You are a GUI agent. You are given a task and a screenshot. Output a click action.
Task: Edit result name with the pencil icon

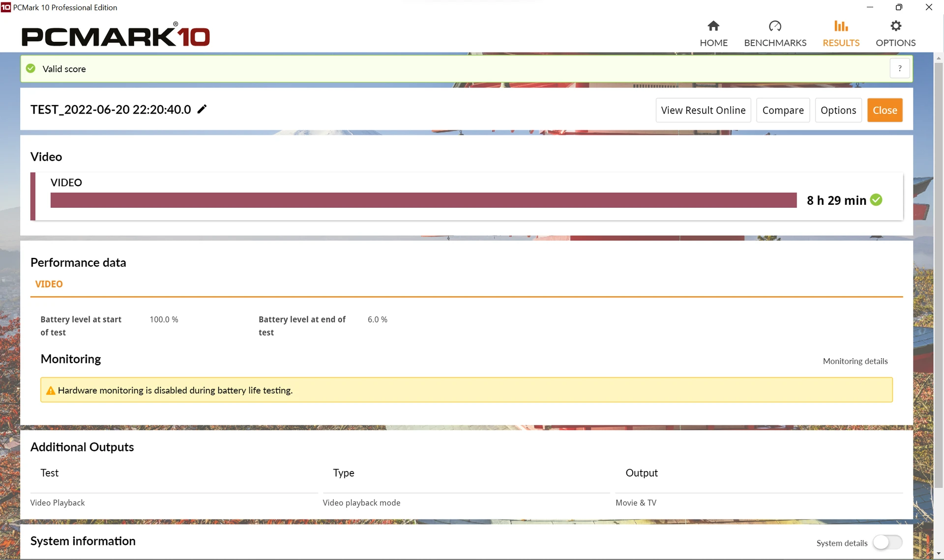point(202,109)
